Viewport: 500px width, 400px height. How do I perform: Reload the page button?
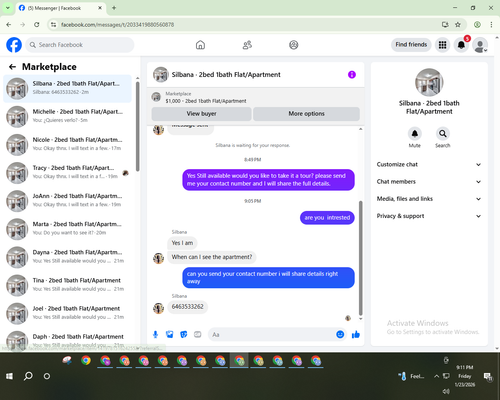(x=37, y=25)
